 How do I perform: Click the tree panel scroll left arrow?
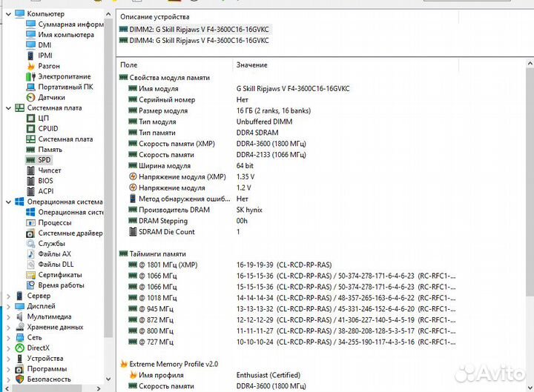tap(7, 388)
